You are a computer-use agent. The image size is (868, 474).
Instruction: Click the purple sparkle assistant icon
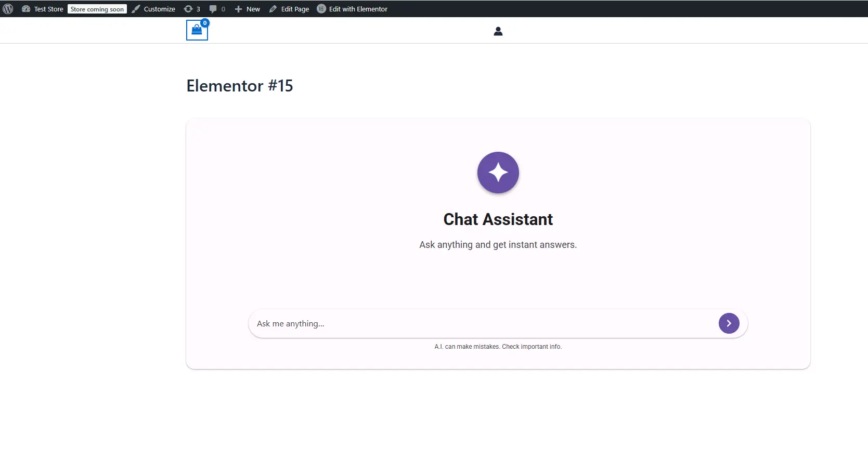tap(498, 173)
